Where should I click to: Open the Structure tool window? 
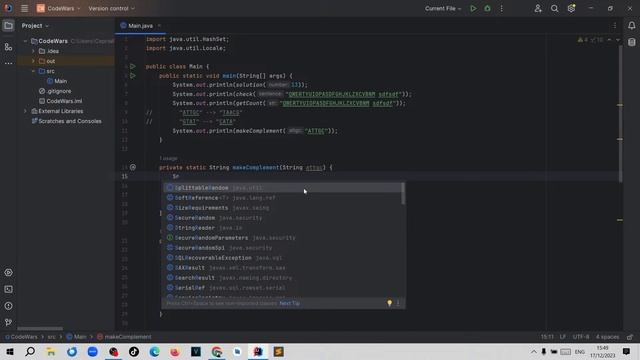8,47
